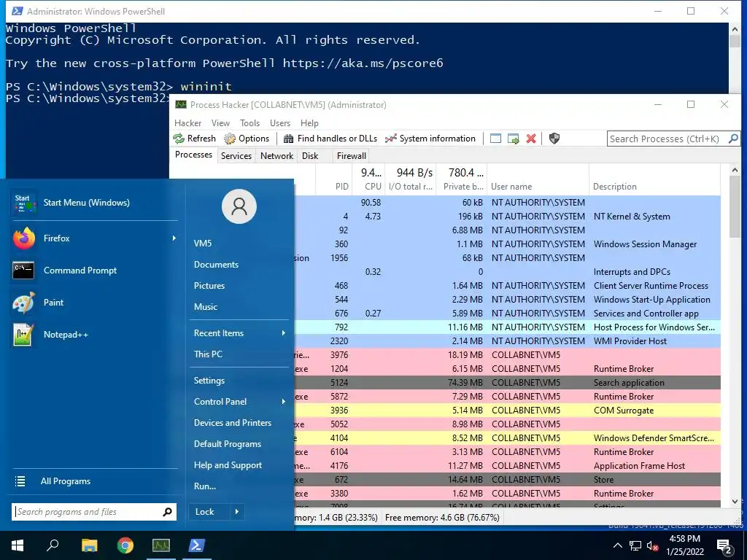Open Process Hacker Options
747x560 pixels.
tap(247, 139)
